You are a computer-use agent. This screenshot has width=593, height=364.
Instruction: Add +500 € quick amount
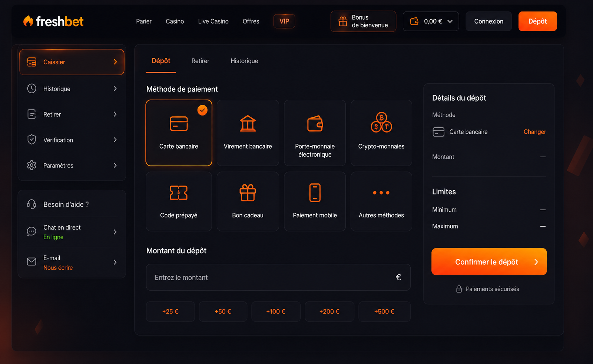coord(384,311)
